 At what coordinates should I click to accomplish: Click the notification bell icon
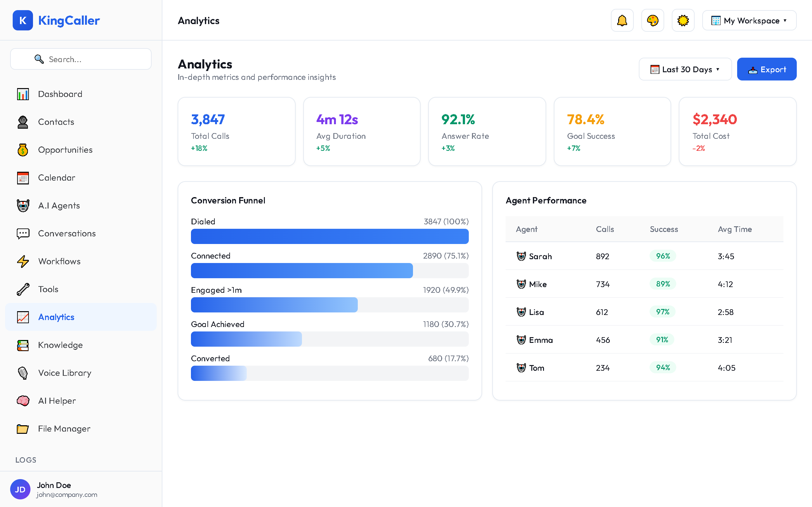pyautogui.click(x=622, y=20)
